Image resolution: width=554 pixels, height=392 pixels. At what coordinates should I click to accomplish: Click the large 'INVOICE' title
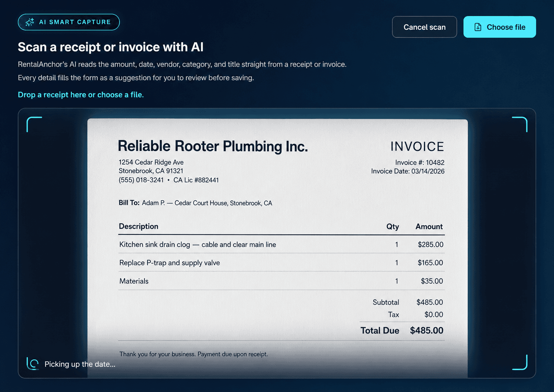[x=417, y=146]
